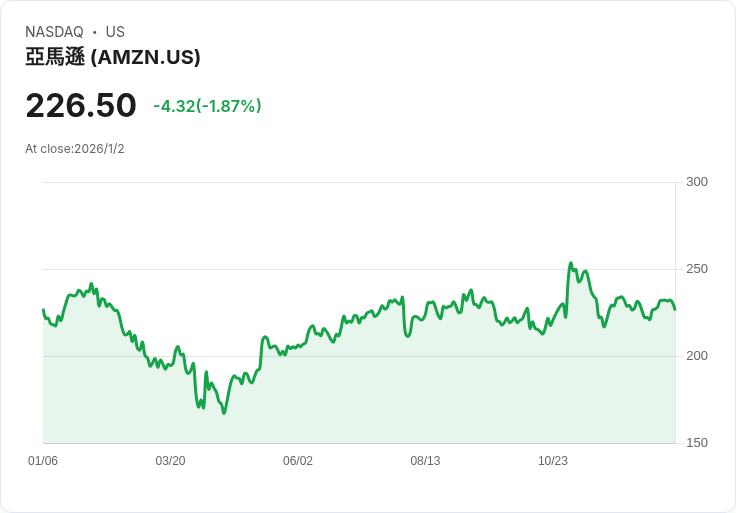The height and width of the screenshot is (513, 736).
Task: Click the -4.32(-1.87%) price change
Action: point(207,106)
